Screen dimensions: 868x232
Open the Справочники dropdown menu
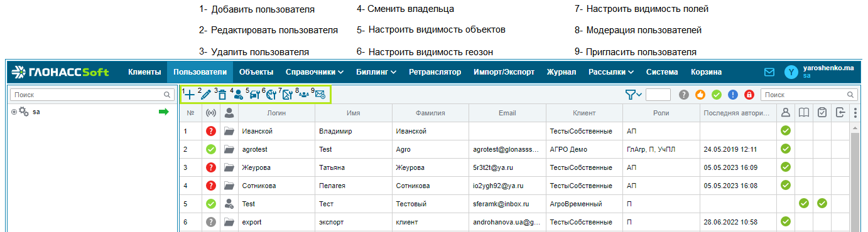click(x=315, y=72)
